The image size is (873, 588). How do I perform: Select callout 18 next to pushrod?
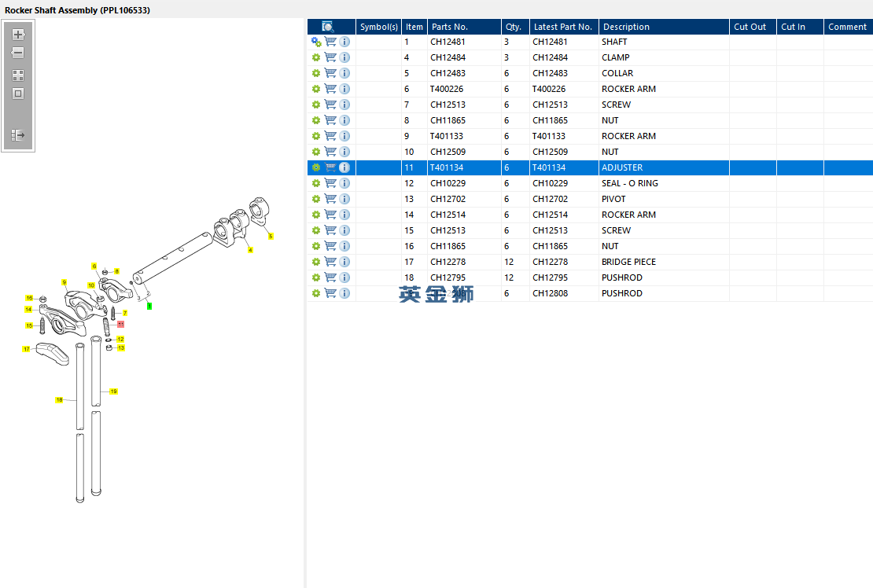click(59, 400)
